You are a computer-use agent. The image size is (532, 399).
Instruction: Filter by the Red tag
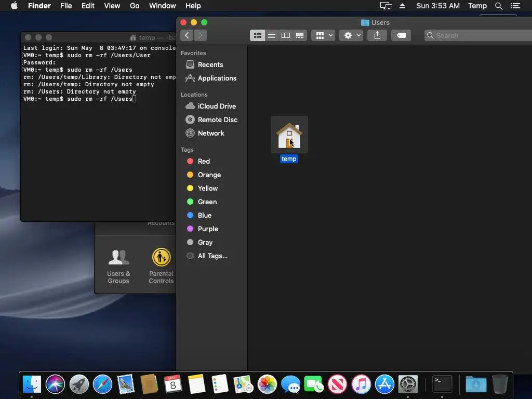pyautogui.click(x=198, y=161)
